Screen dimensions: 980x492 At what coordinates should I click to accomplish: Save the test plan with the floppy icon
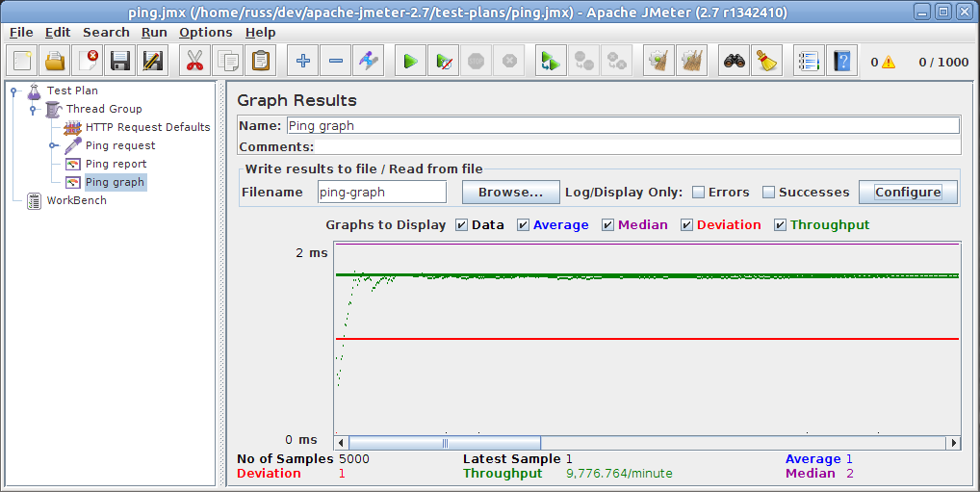tap(119, 61)
